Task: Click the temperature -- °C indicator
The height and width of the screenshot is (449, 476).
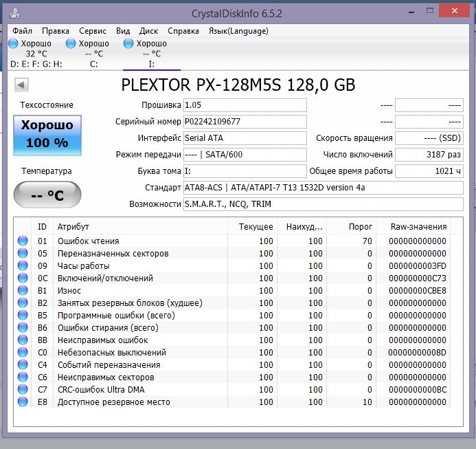Action: coord(47,195)
